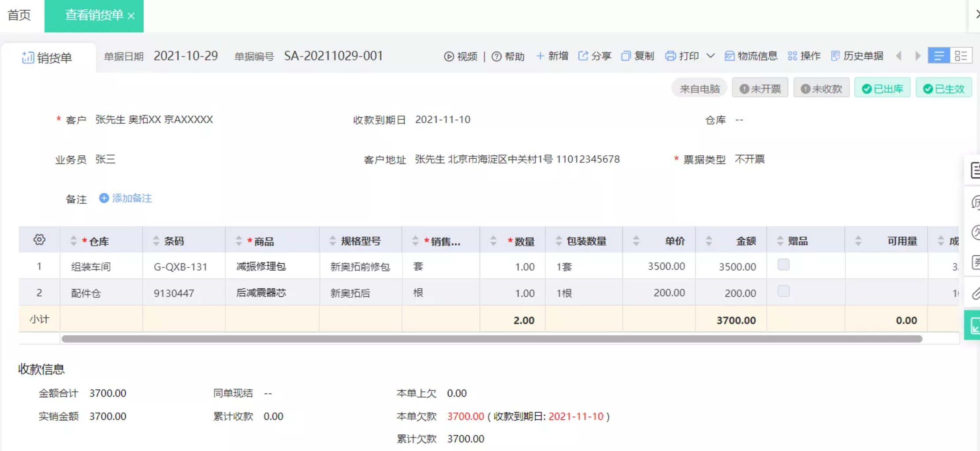Open history documents (历史单据)
Screen dimensions: 980x451
(857, 56)
